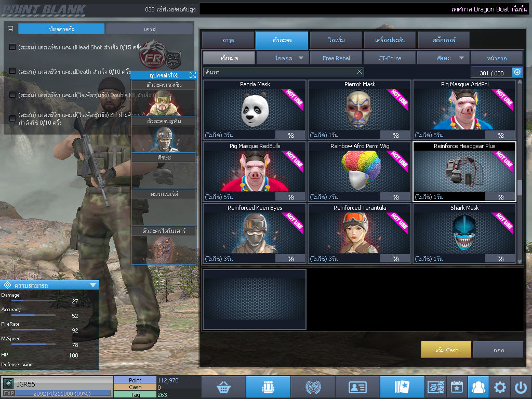Open the profile ID card icon

(357, 387)
